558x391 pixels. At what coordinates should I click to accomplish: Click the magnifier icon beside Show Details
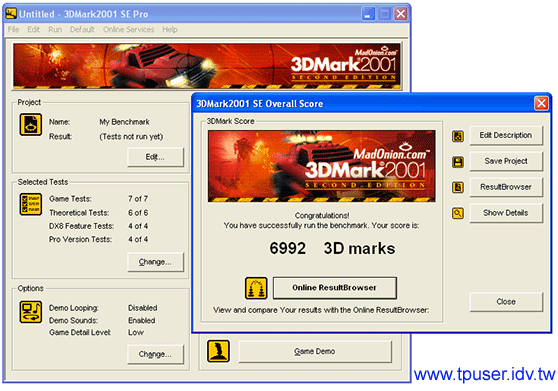[458, 213]
